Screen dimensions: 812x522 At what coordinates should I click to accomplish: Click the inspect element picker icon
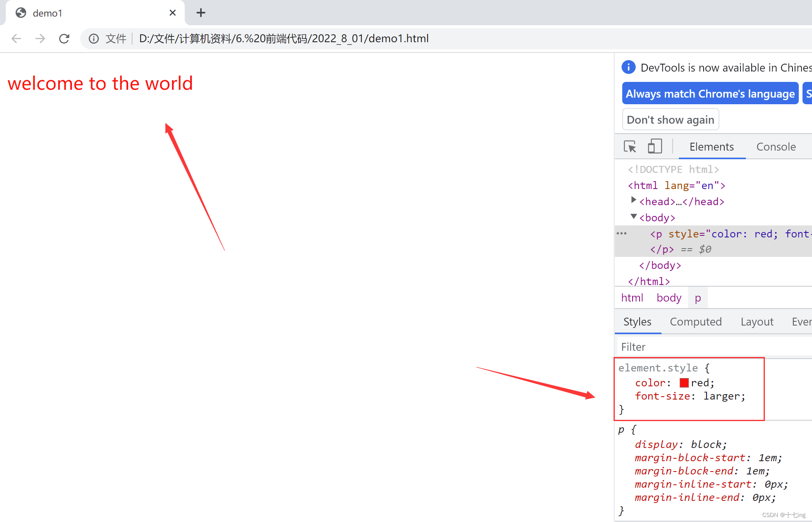coord(630,146)
